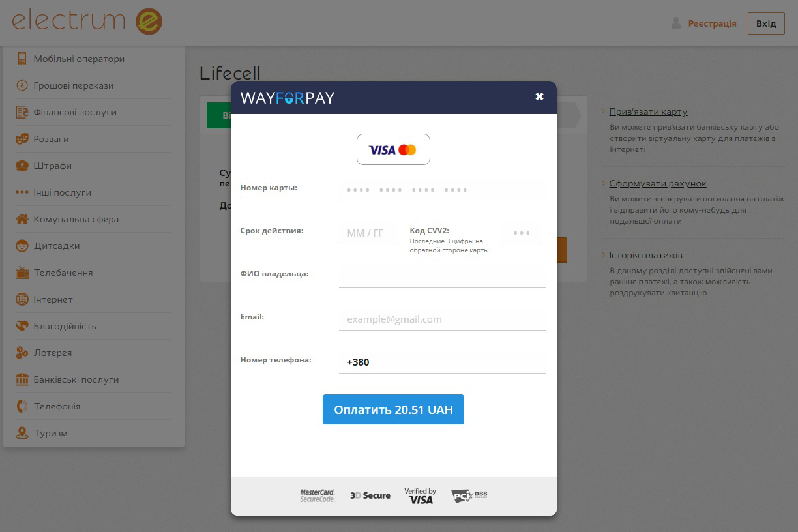Select the Мобільні оператори phone icon
The image size is (798, 532).
click(x=22, y=59)
